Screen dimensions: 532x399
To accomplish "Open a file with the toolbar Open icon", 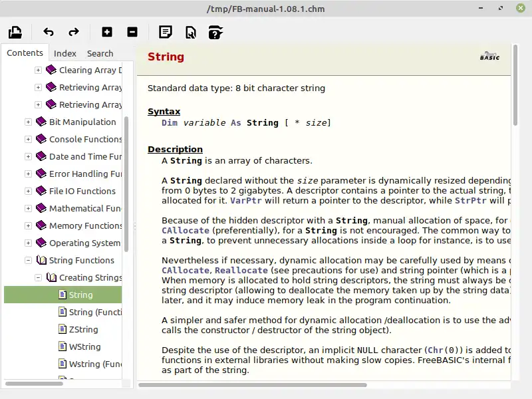I will (15, 33).
